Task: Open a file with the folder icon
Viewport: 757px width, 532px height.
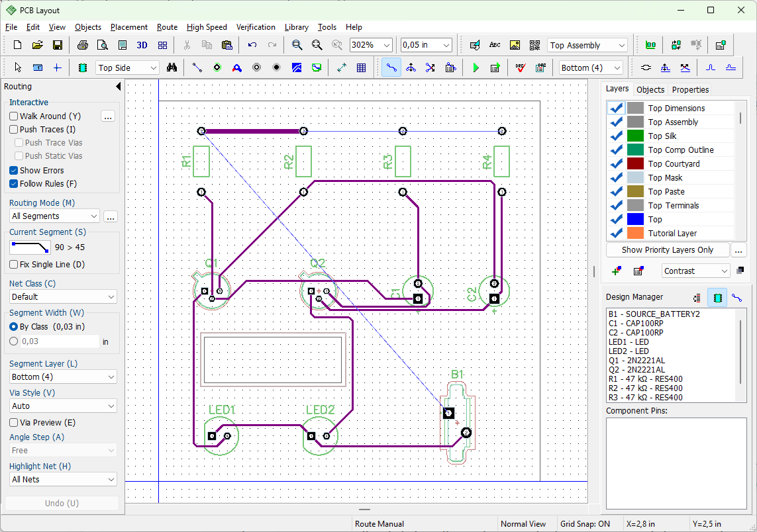Action: [37, 45]
